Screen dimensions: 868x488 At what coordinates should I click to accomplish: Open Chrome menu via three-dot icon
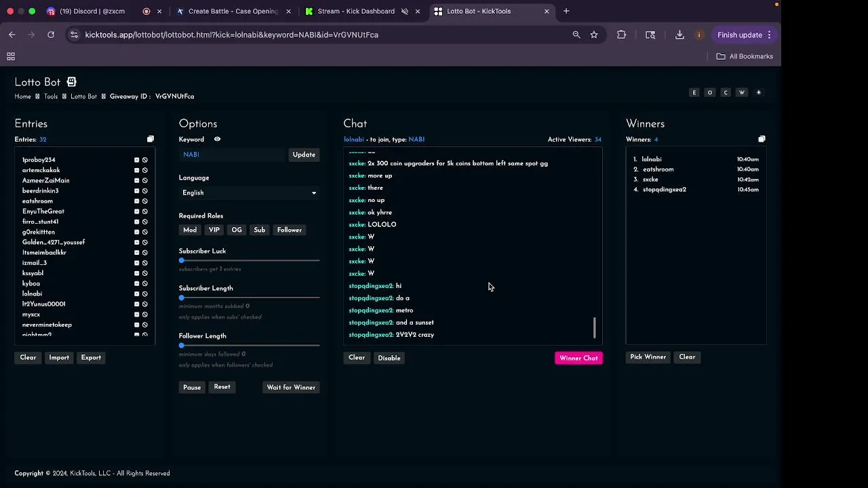point(769,35)
